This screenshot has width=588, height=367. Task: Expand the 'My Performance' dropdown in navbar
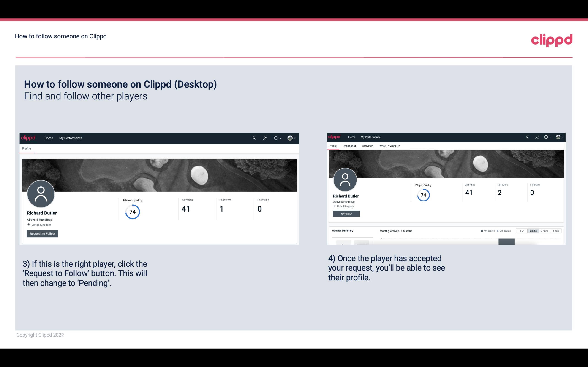point(71,138)
